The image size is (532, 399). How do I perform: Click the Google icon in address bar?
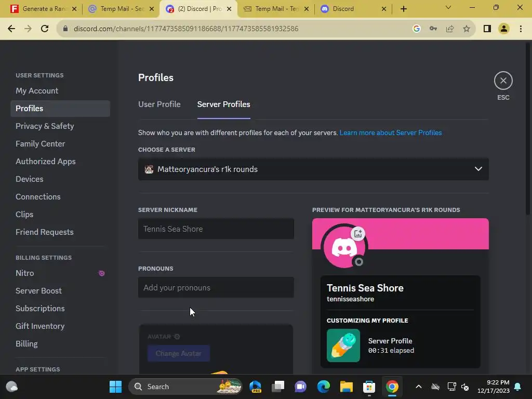pos(417,29)
